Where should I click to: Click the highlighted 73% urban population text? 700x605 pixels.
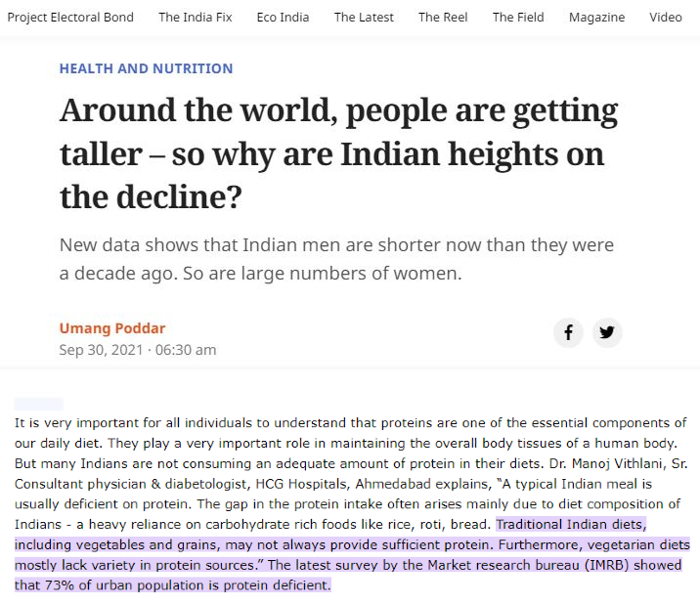pos(173,585)
